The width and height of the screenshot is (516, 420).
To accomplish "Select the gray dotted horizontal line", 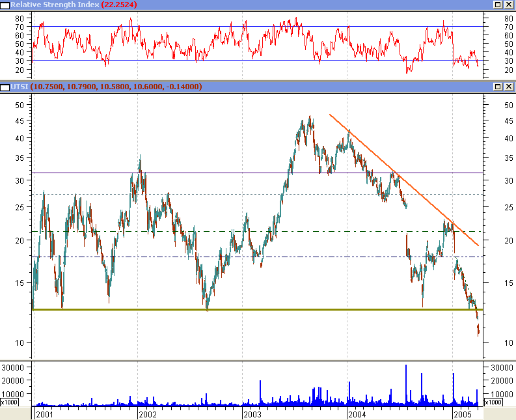I will (x=257, y=194).
